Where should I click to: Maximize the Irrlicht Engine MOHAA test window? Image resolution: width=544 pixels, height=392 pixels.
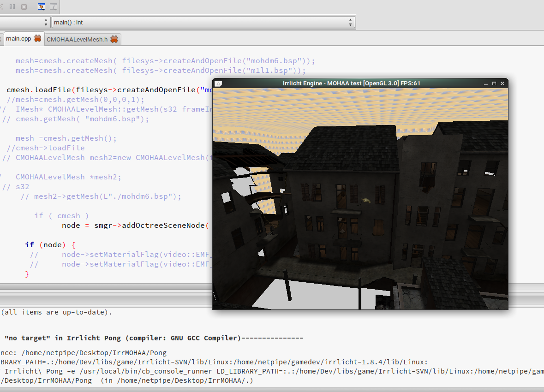click(494, 83)
